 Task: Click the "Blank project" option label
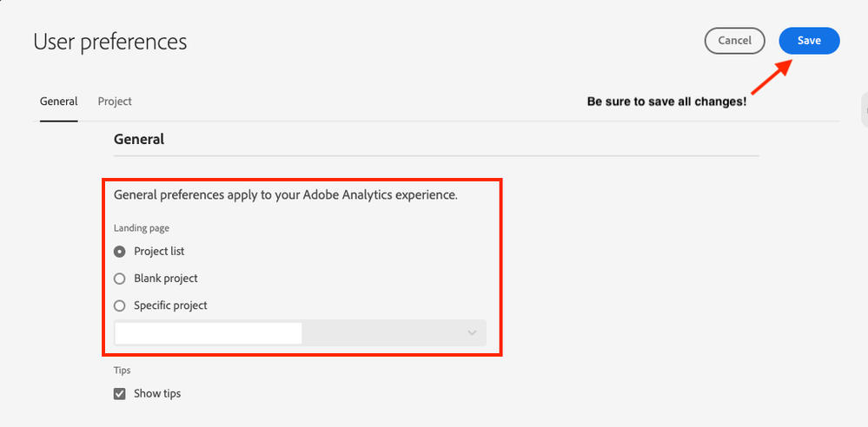tap(166, 279)
